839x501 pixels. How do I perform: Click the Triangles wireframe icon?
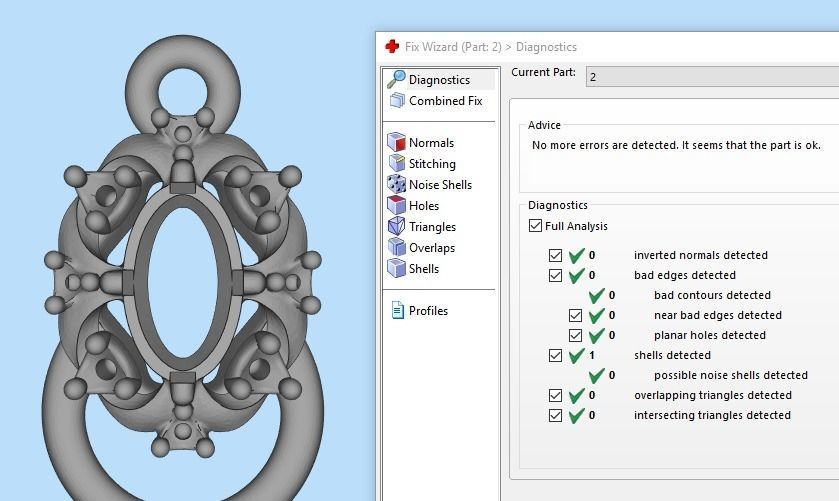pos(396,226)
